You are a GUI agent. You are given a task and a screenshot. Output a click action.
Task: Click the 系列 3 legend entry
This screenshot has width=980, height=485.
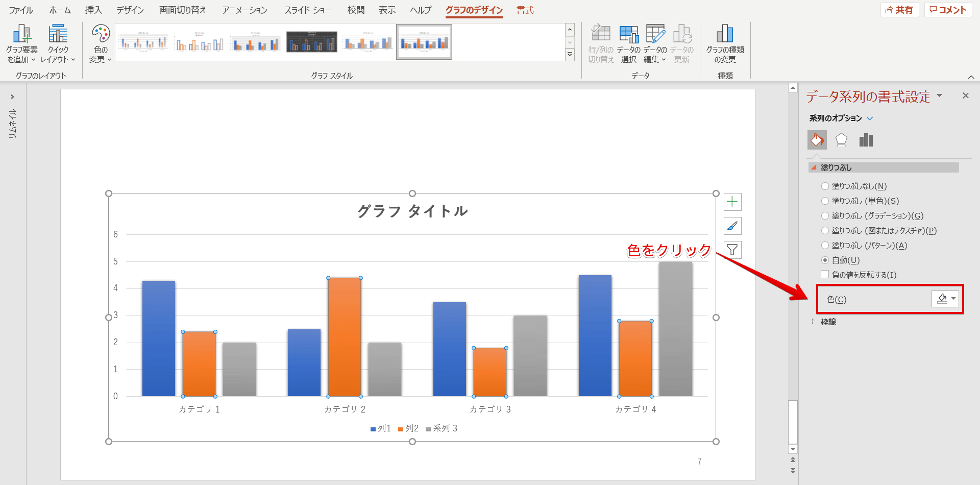[442, 428]
